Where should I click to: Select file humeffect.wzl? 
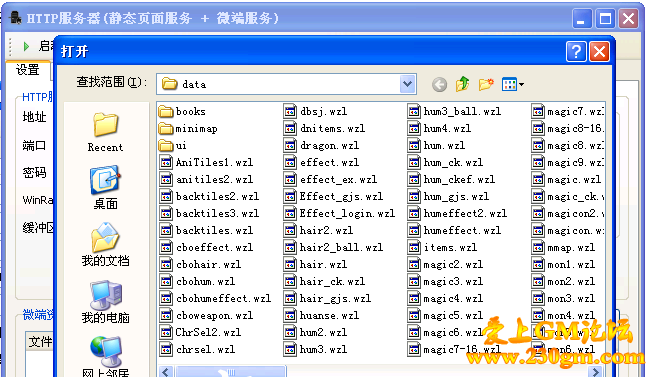point(455,230)
